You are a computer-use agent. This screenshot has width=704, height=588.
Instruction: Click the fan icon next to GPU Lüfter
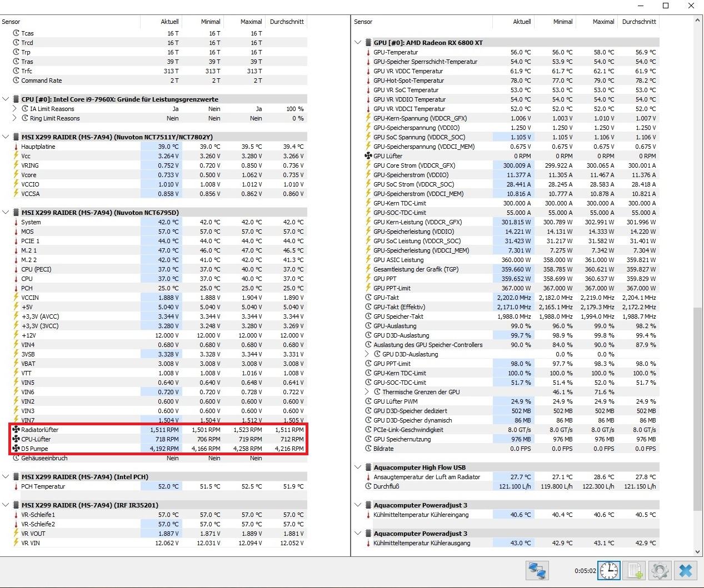click(368, 156)
